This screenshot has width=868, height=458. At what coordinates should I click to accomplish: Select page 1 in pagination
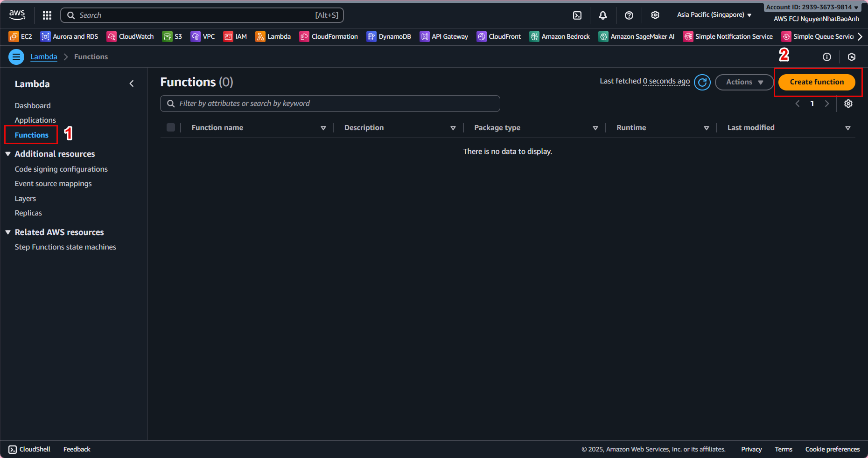[812, 104]
